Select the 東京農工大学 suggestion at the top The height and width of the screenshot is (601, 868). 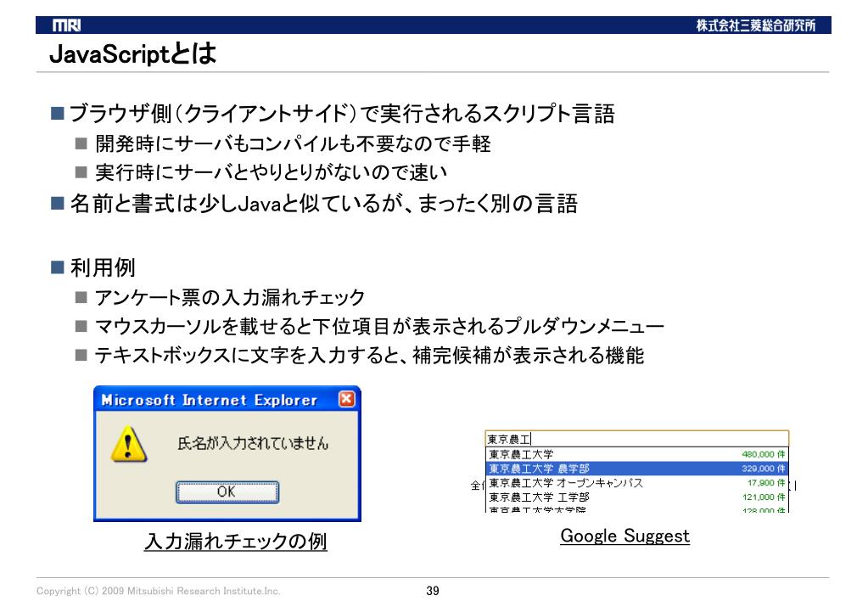[x=521, y=454]
